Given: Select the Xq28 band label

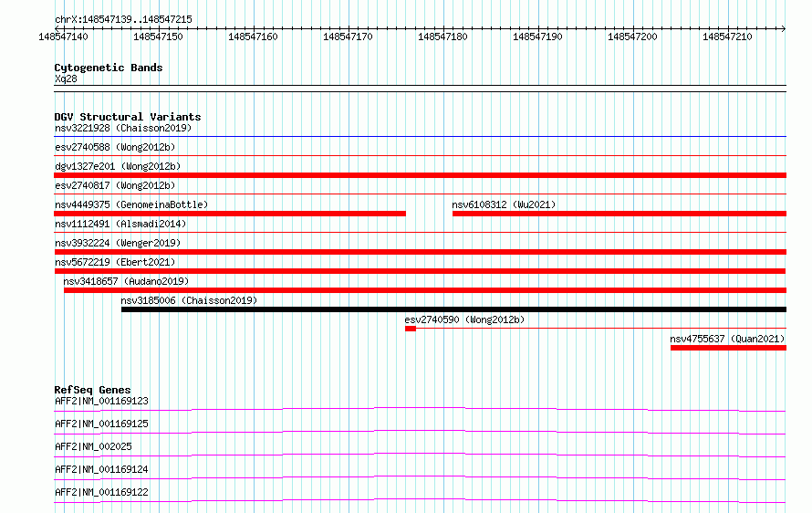Looking at the screenshot, I should [66, 79].
